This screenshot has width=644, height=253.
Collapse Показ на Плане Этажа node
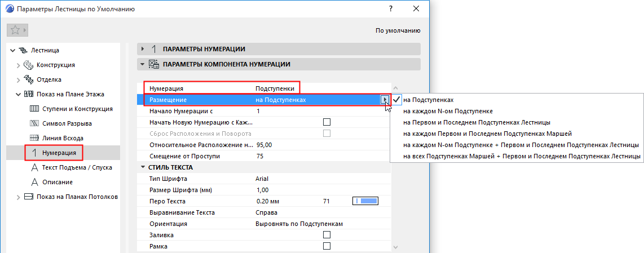pos(19,95)
